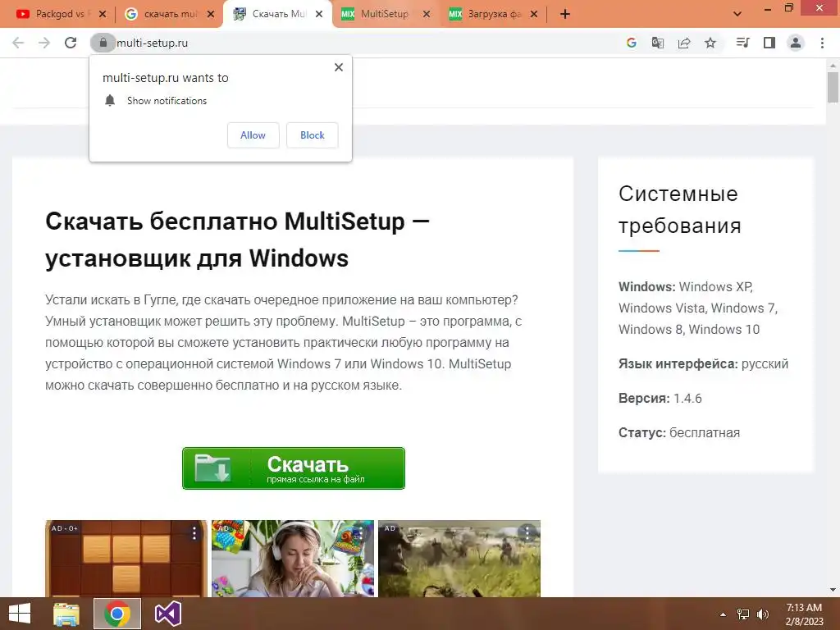Click Chrome icon in taskbar

click(117, 614)
